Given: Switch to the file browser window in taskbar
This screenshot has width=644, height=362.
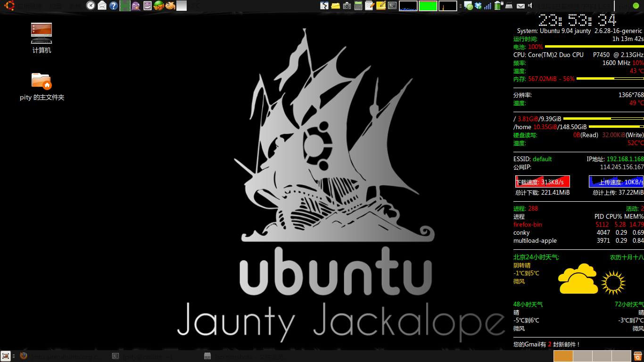Looking at the screenshot, I should (x=244, y=356).
